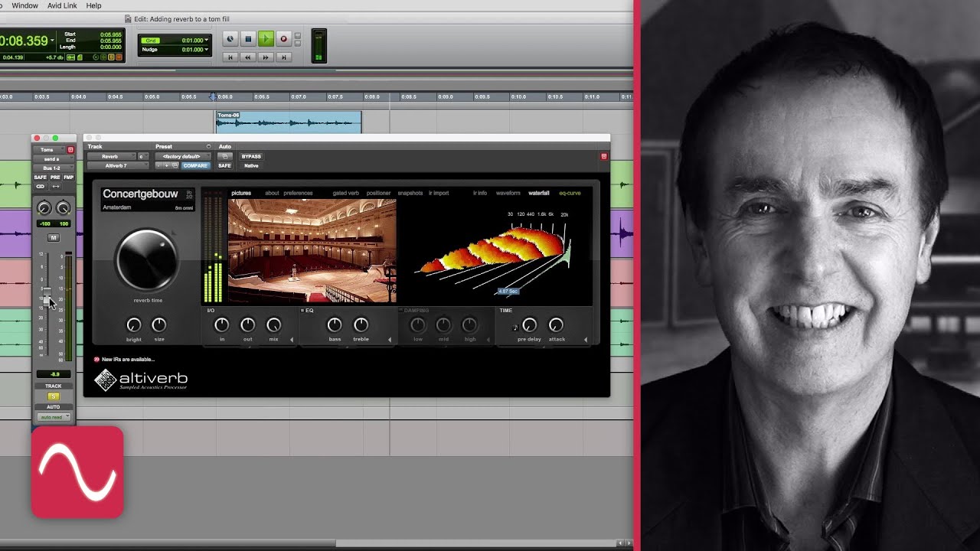980x551 pixels.
Task: Click the send link icon under SAFE
Action: pos(41,186)
